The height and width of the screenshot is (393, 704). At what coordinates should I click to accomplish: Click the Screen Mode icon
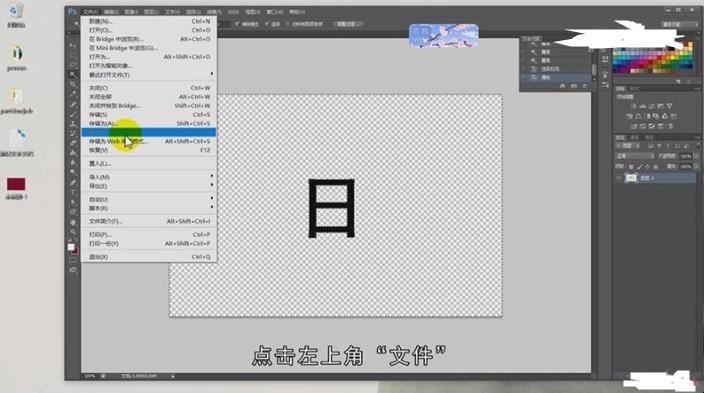click(73, 270)
